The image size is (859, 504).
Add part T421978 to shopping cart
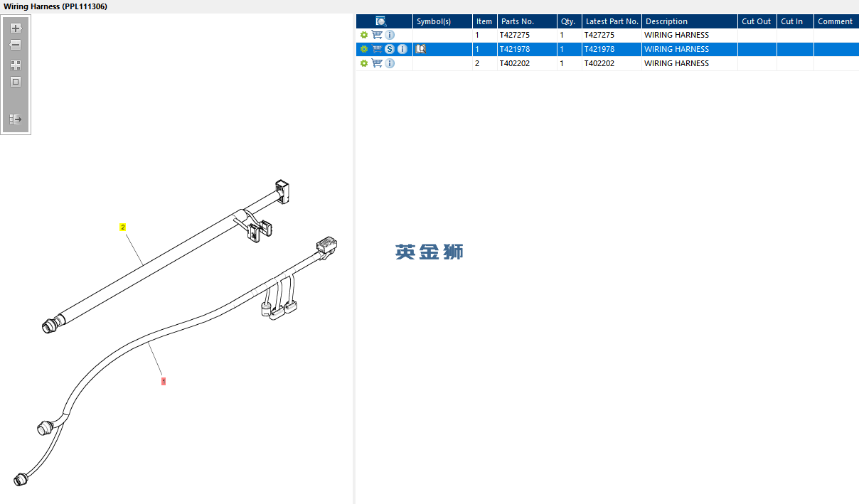(377, 49)
